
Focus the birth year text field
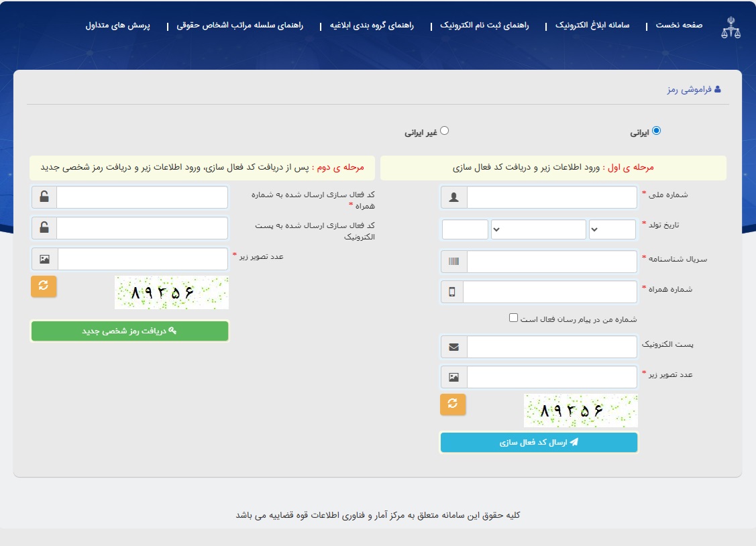tap(465, 229)
